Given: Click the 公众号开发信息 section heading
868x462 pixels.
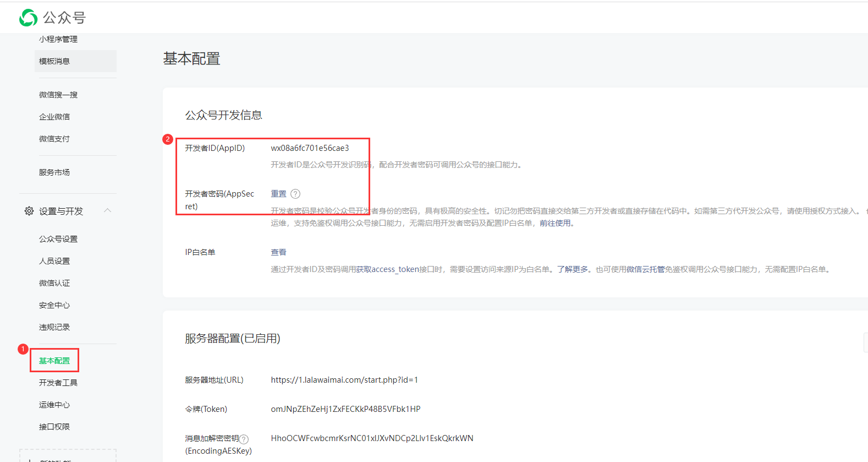Looking at the screenshot, I should [x=223, y=115].
